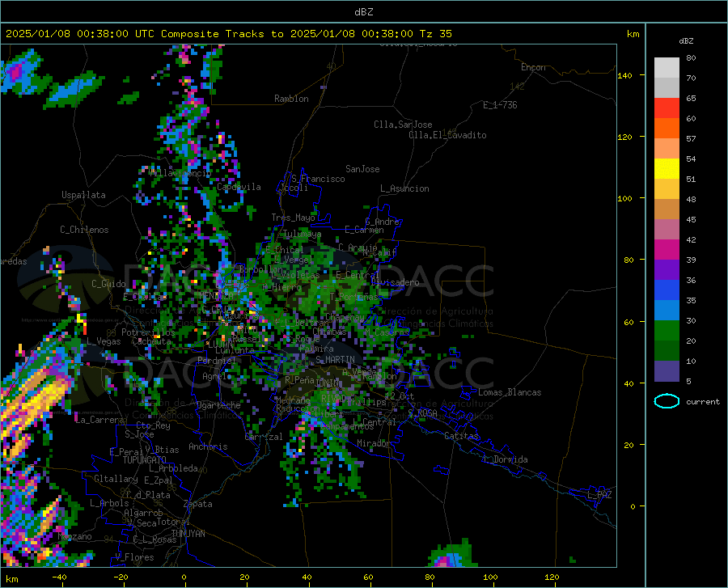Click the red 60 dBZ legend color
This screenshot has height=588, width=728.
tap(667, 108)
